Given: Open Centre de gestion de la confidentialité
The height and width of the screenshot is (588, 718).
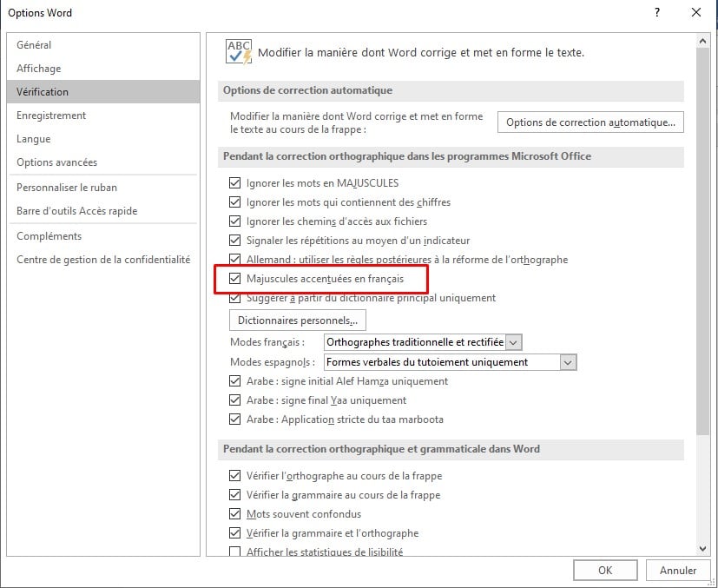Looking at the screenshot, I should (x=103, y=260).
